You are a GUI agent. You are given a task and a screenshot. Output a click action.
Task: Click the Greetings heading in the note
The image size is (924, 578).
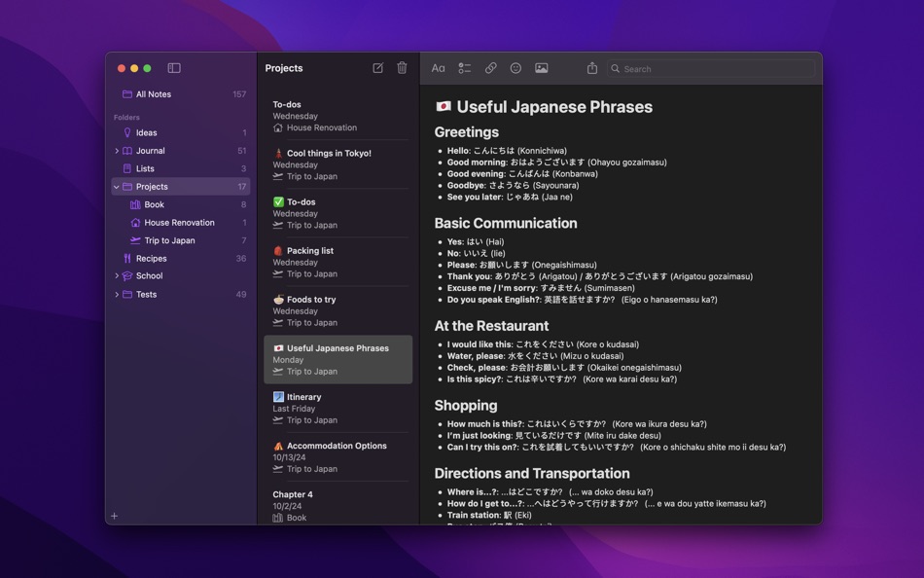pyautogui.click(x=467, y=132)
